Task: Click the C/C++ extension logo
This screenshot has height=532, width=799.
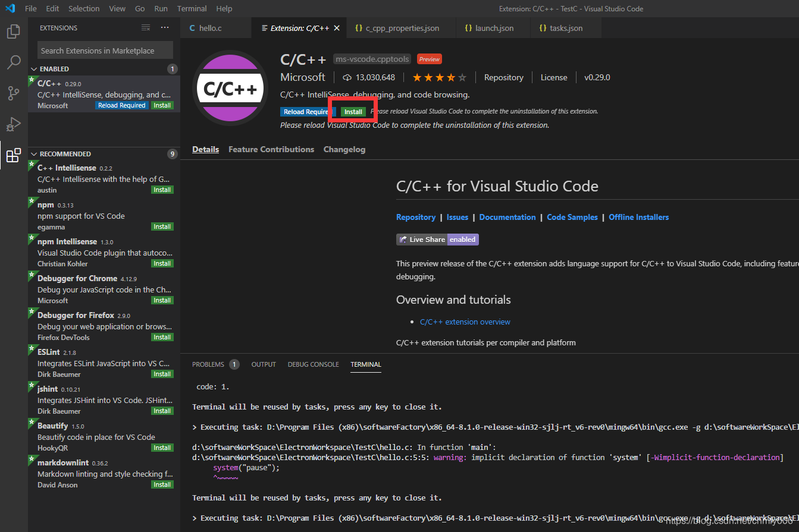Action: [230, 88]
